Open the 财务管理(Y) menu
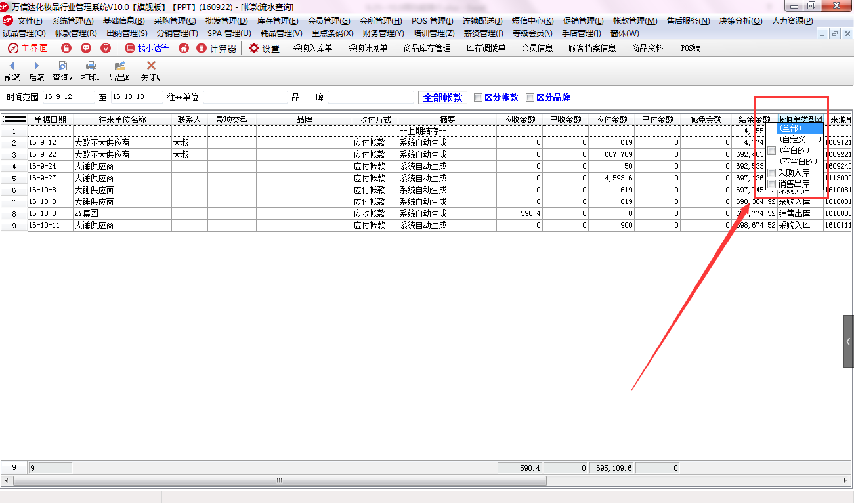854x504 pixels. pyautogui.click(x=383, y=33)
